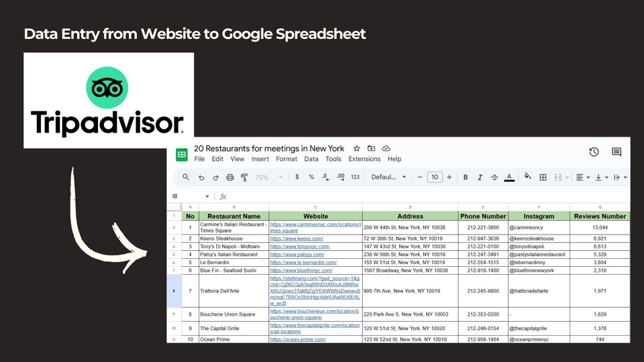Open the carminesnyc.com website link
The height and width of the screenshot is (362, 644).
point(315,227)
